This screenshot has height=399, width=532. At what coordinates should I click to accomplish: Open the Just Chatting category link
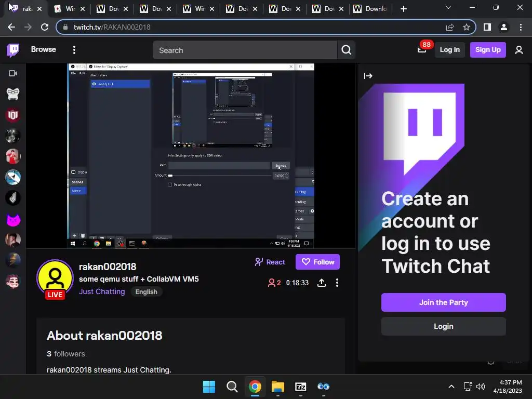(x=102, y=292)
